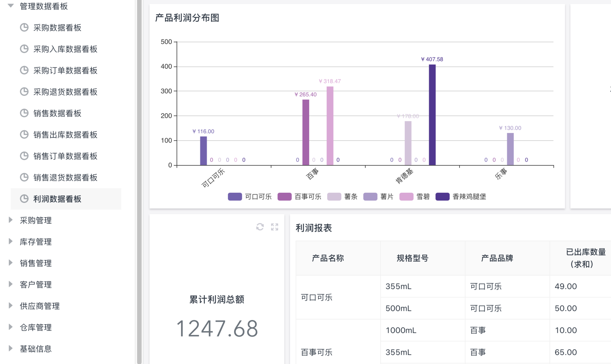Screen dimensions: 611x364
Task: Click the refresh icon on profit total card
Action: [260, 227]
